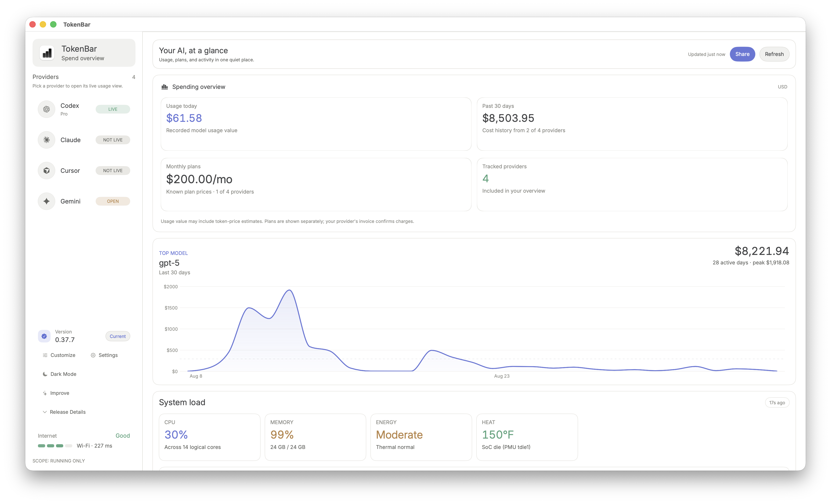Click the 17s ago timestamp pill
This screenshot has height=504, width=831.
(x=777, y=403)
